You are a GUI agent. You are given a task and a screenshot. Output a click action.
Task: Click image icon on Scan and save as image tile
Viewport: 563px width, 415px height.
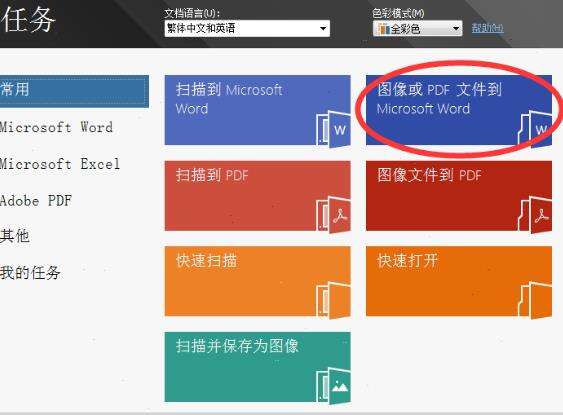[x=334, y=386]
